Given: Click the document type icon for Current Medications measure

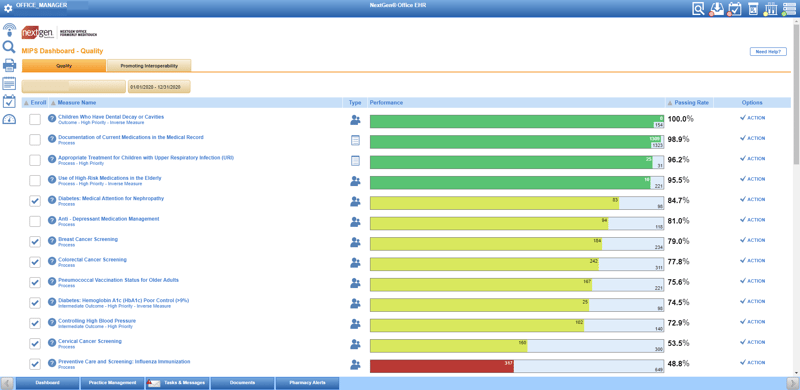Looking at the screenshot, I should [x=355, y=140].
